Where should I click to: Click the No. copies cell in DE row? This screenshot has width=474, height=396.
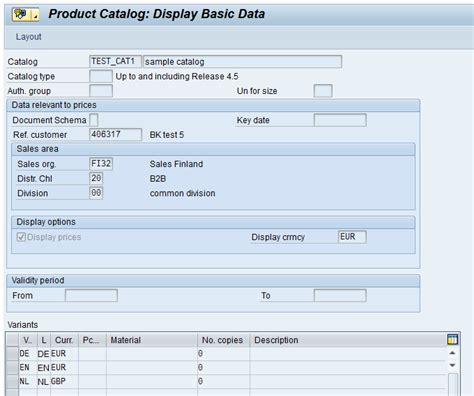click(223, 354)
